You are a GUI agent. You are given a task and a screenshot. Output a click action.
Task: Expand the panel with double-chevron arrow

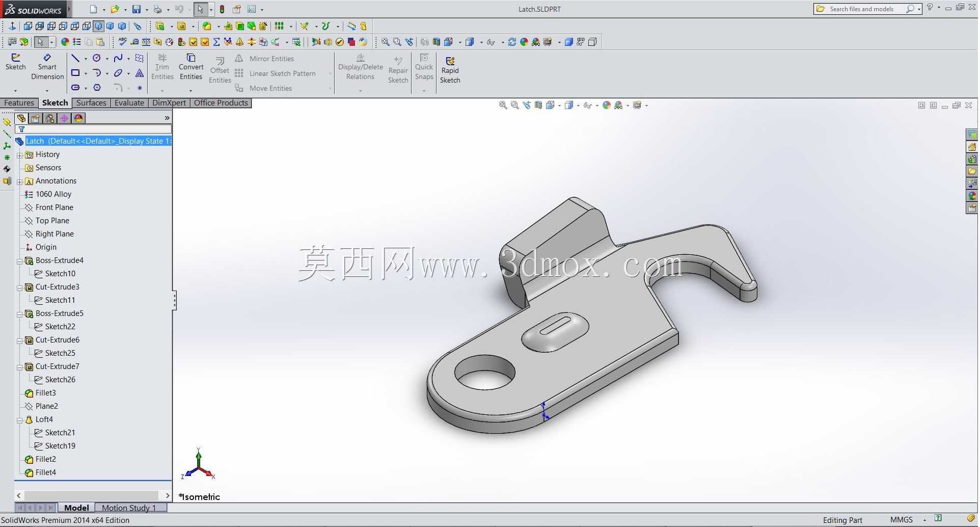tap(167, 118)
